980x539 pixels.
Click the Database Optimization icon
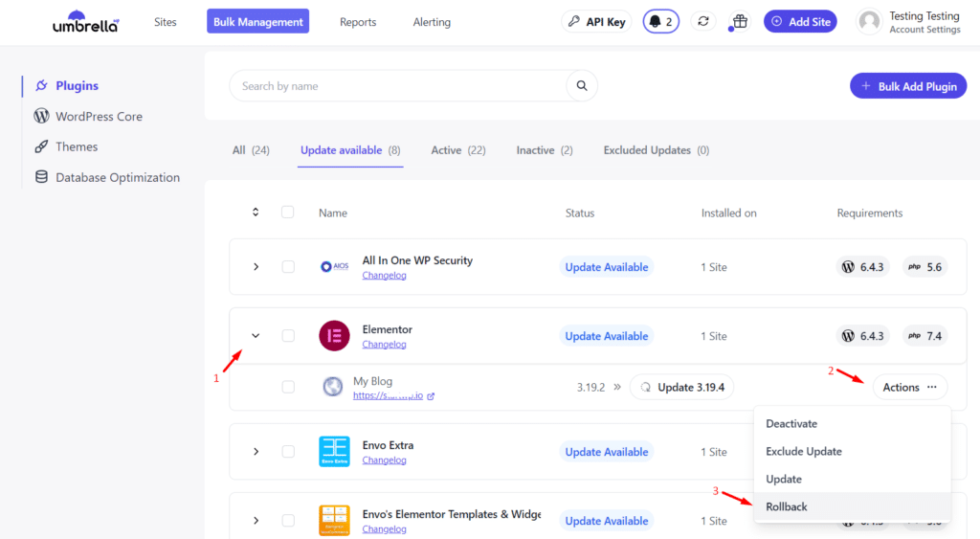(41, 177)
